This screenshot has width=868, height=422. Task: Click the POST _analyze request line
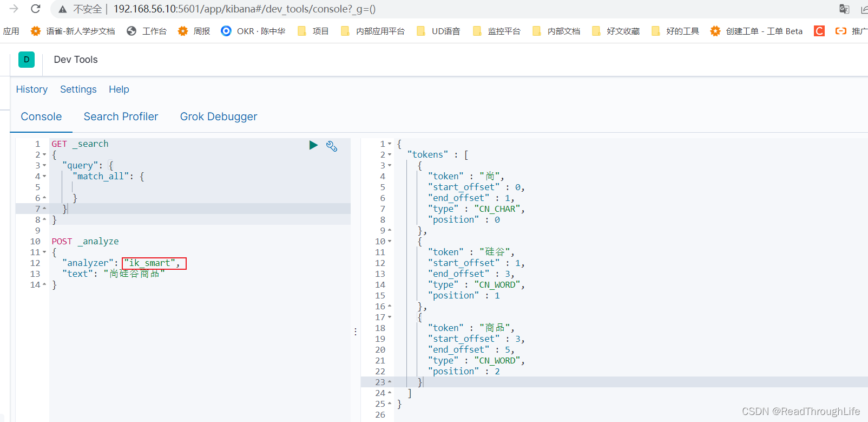(x=85, y=241)
